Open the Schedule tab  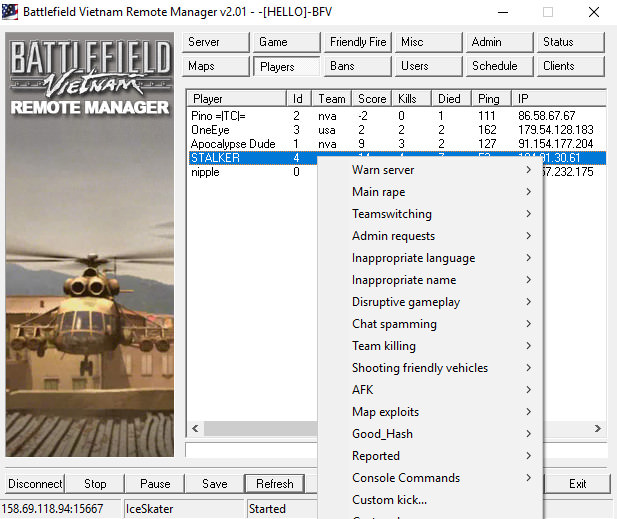pos(499,66)
